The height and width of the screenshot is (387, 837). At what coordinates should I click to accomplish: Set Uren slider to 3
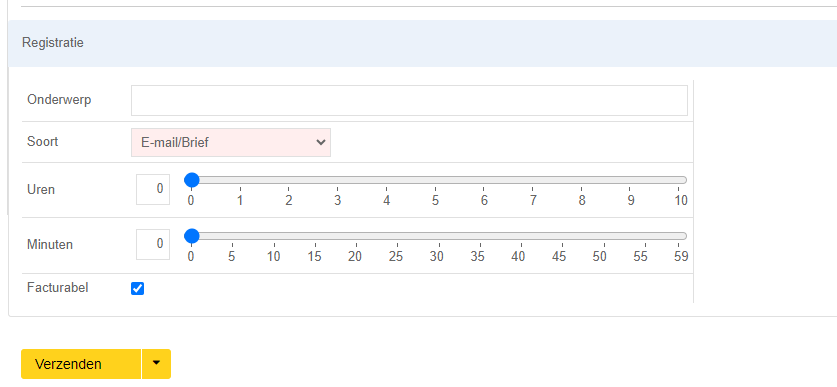pyautogui.click(x=338, y=180)
